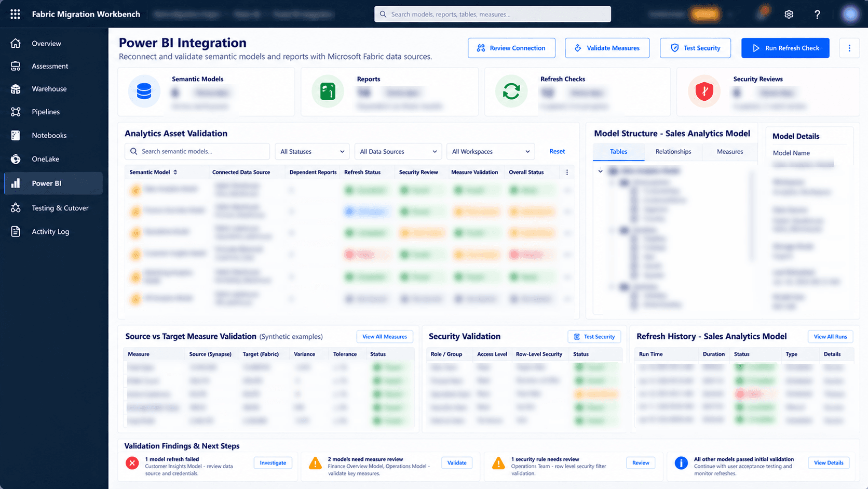
Task: Click Review for security rule finding
Action: pos(641,463)
